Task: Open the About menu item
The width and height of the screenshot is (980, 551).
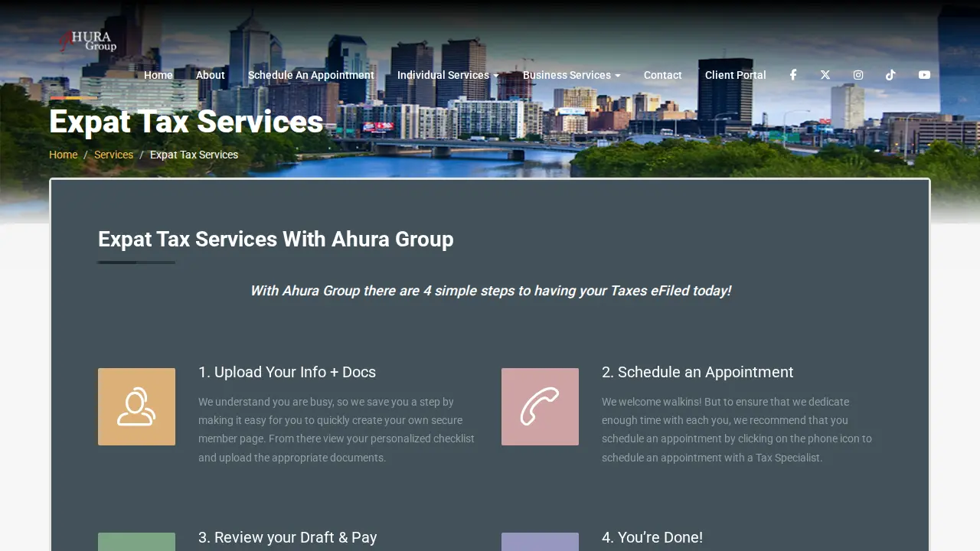Action: pyautogui.click(x=211, y=75)
